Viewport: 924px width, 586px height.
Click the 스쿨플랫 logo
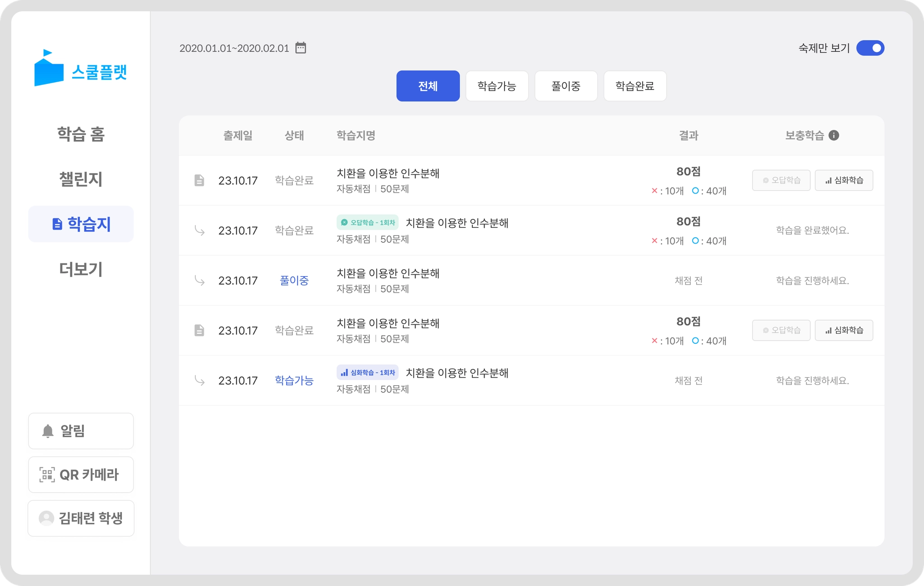tap(81, 69)
